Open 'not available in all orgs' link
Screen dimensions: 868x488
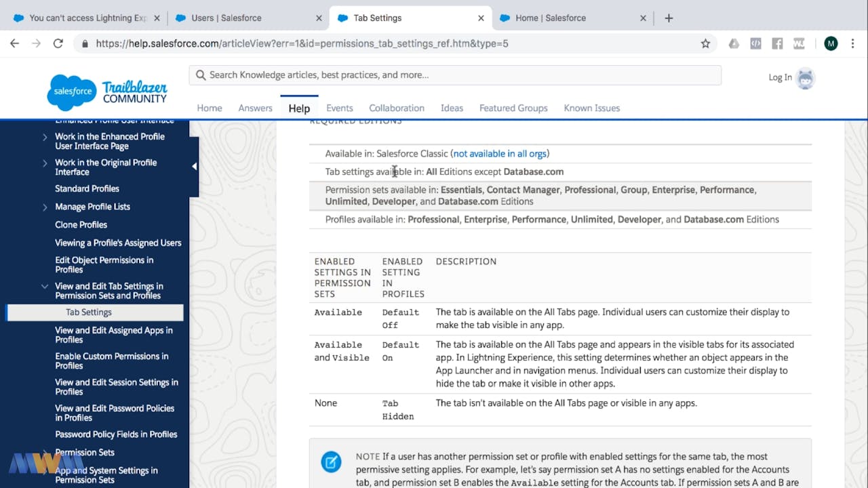click(x=500, y=154)
